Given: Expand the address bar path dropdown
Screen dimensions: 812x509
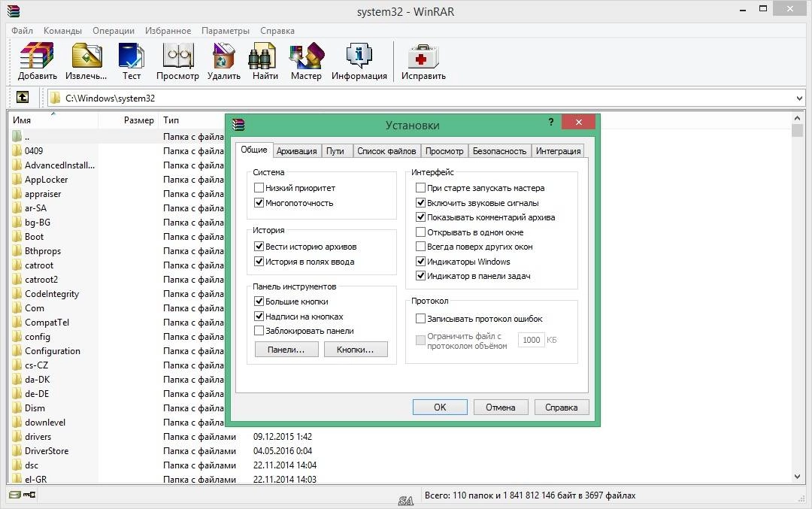Looking at the screenshot, I should [799, 98].
